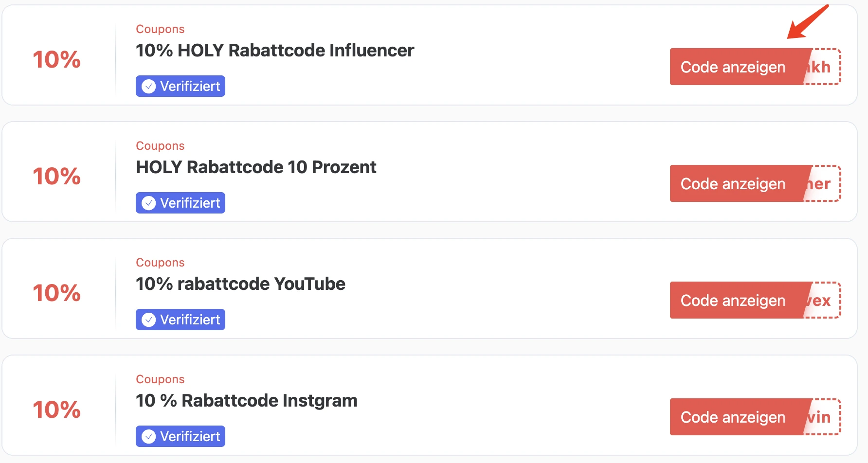Screen dimensions: 868x463
Task: Open the 10% HOLY Rabattcode Influencer title
Action: [275, 51]
